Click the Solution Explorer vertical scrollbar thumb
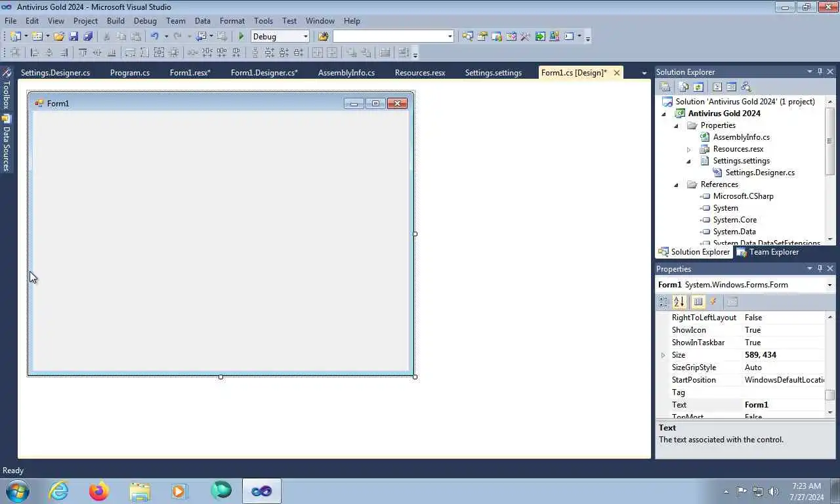Image resolution: width=840 pixels, height=504 pixels. pyautogui.click(x=830, y=140)
